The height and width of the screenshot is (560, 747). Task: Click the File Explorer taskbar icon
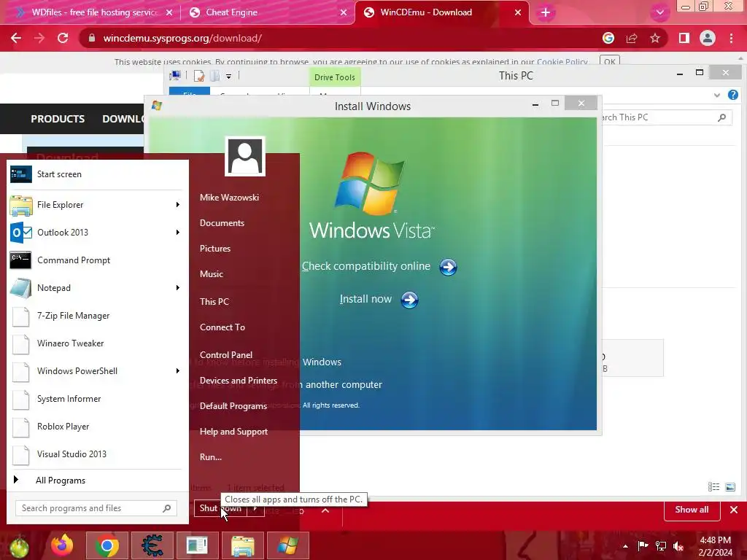coord(242,545)
